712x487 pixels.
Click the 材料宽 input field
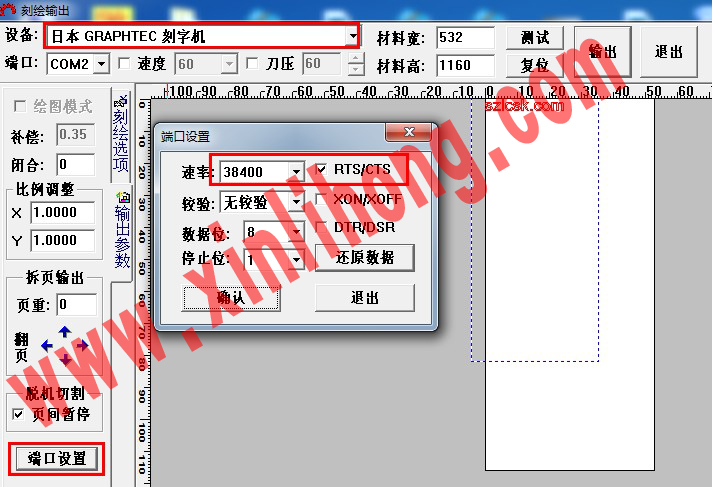465,38
